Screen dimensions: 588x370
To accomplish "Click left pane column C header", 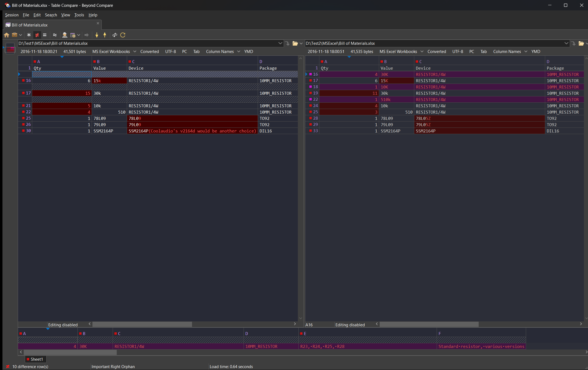I will [x=193, y=61].
